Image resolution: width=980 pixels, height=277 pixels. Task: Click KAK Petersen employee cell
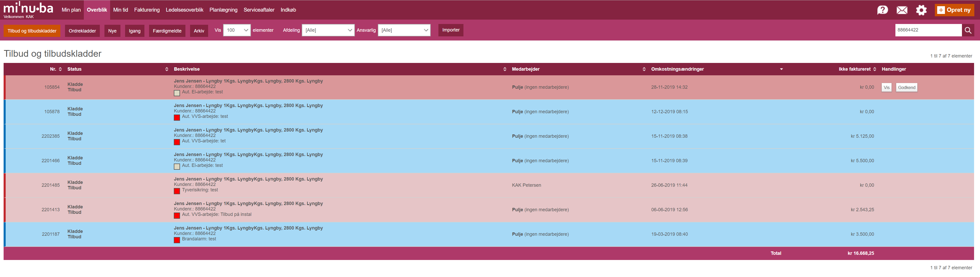click(x=527, y=185)
